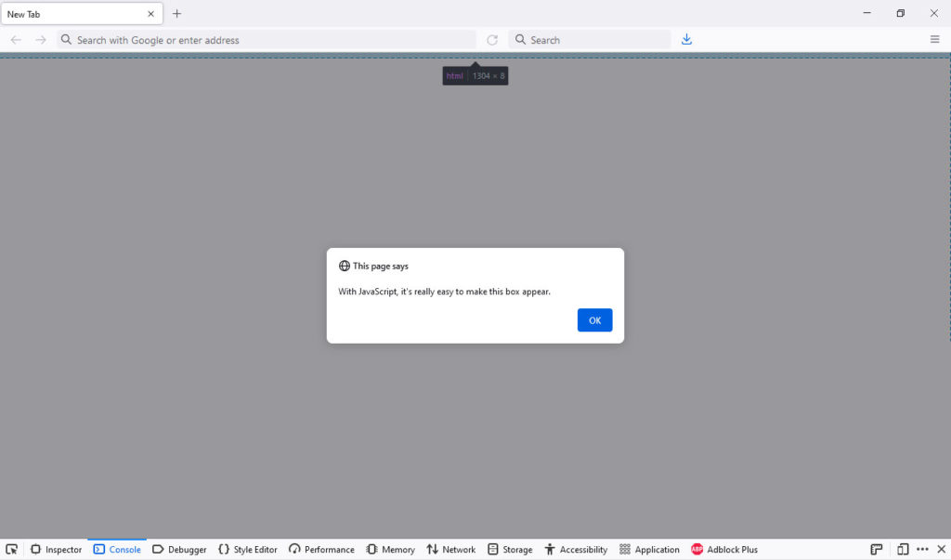Click the globe icon in dialog

344,266
